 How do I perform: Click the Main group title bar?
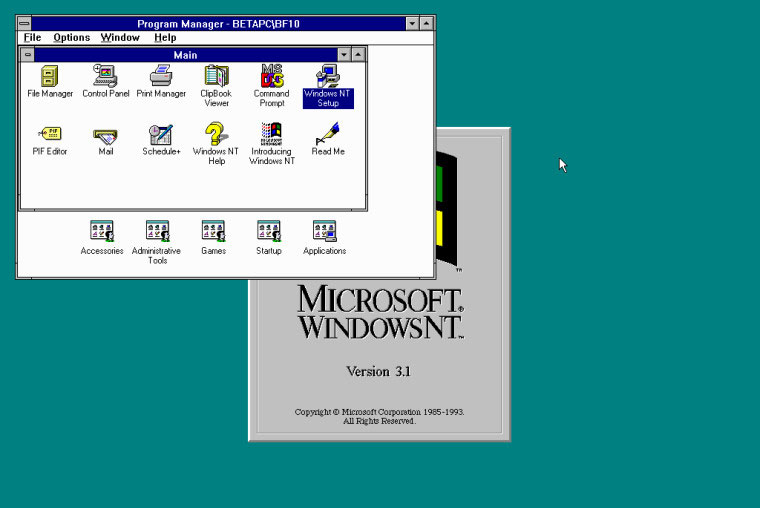coord(186,55)
